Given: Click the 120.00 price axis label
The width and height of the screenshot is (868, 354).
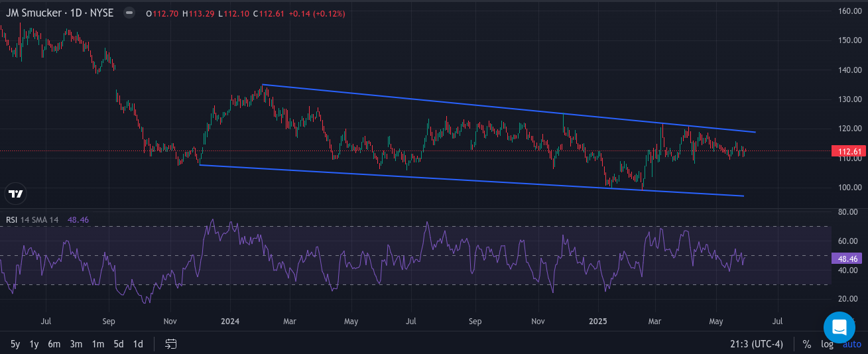Looking at the screenshot, I should (x=850, y=129).
